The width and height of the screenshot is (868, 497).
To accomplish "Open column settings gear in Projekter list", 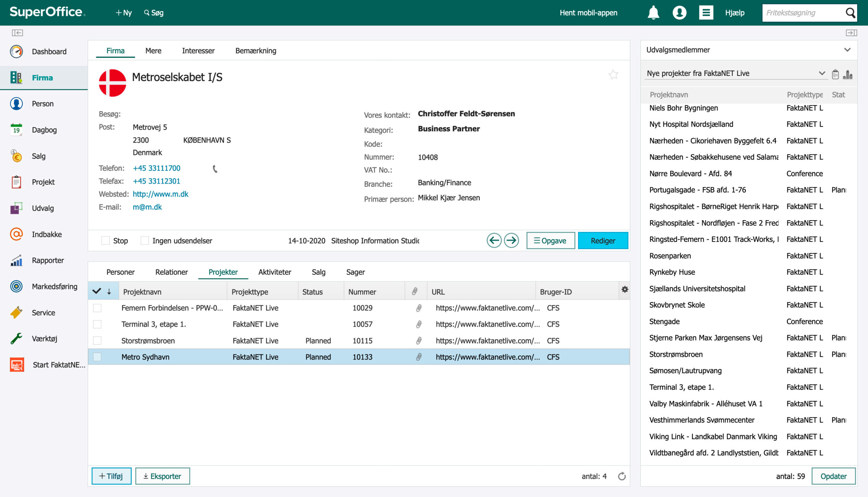I will pyautogui.click(x=625, y=290).
